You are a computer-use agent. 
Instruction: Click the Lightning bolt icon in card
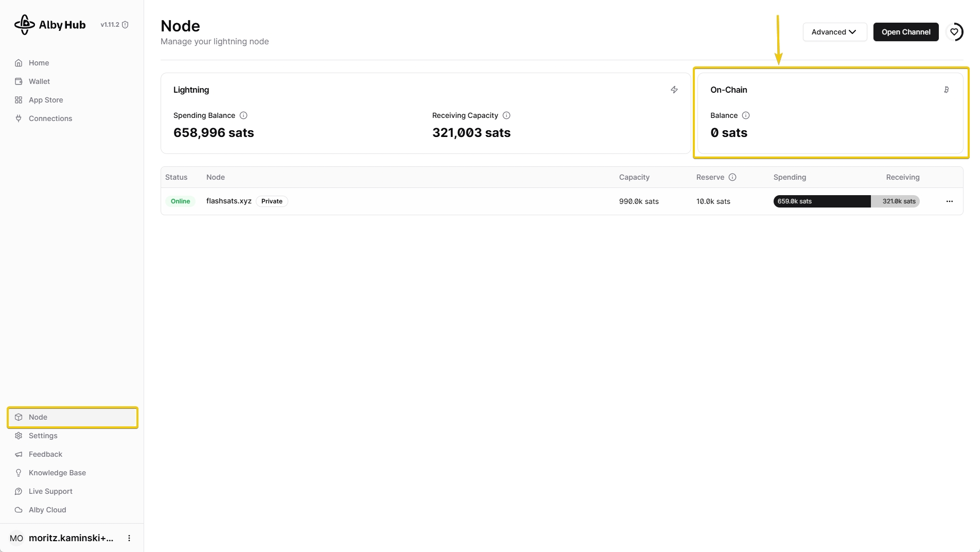[674, 90]
